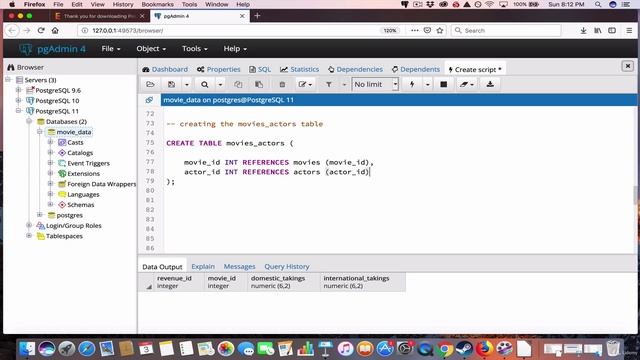Image resolution: width=640 pixels, height=360 pixels.
Task: Select Login/Group Roles tree item
Action: (x=73, y=225)
